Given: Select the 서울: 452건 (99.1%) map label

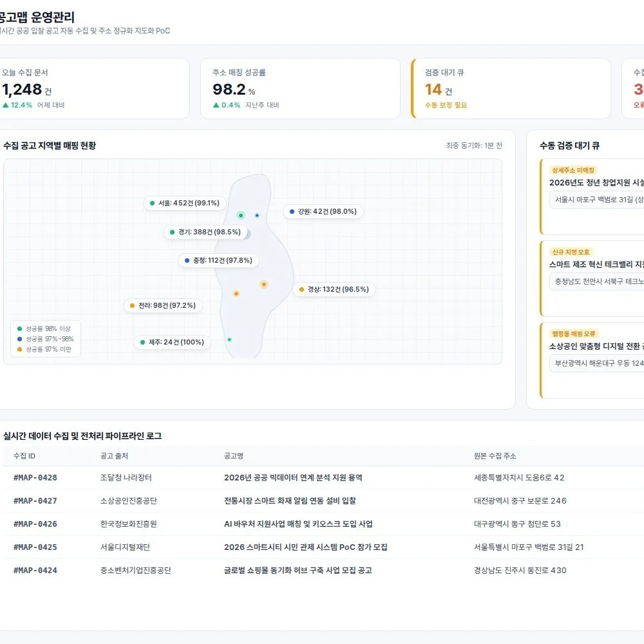Looking at the screenshot, I should click(185, 203).
